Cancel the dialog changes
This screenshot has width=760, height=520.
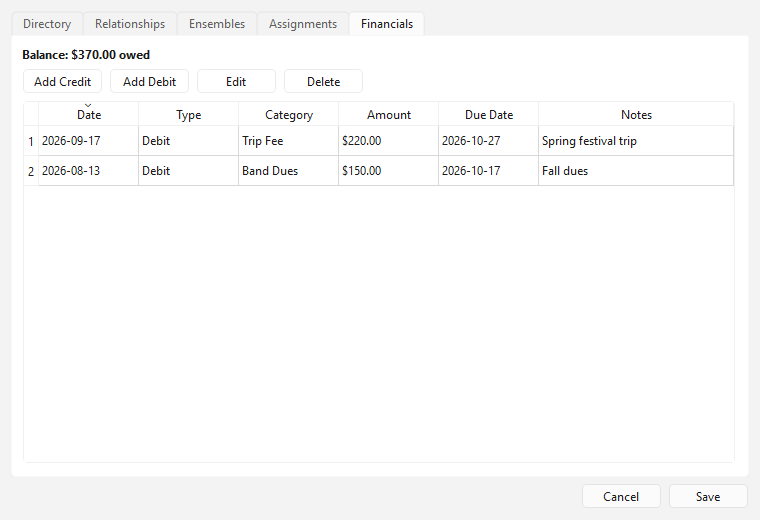(x=621, y=497)
